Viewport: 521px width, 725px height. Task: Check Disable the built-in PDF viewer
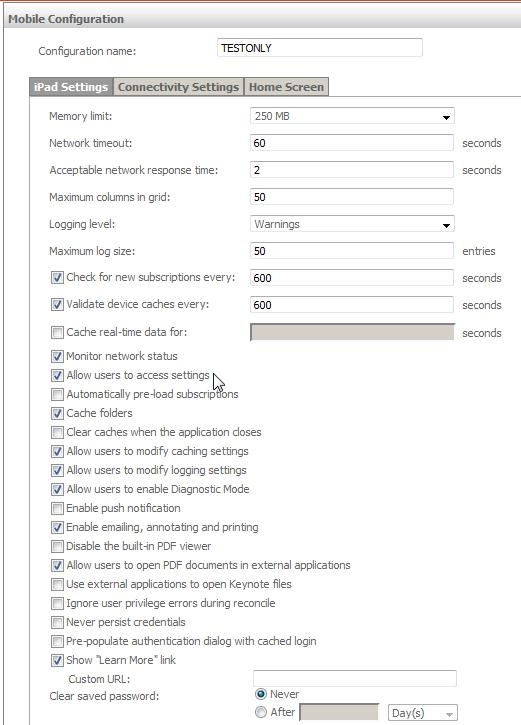(57, 546)
